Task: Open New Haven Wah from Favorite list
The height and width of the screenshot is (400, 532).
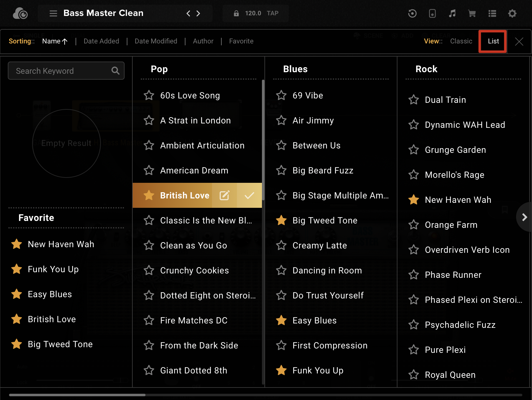Action: point(61,244)
